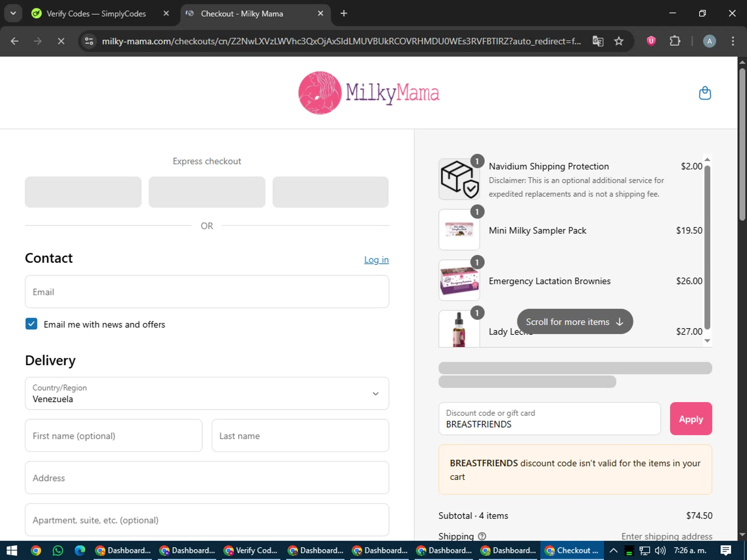Click the BREASTFRIENDS invalid code message
Screen dimensions: 747x560
coord(575,469)
